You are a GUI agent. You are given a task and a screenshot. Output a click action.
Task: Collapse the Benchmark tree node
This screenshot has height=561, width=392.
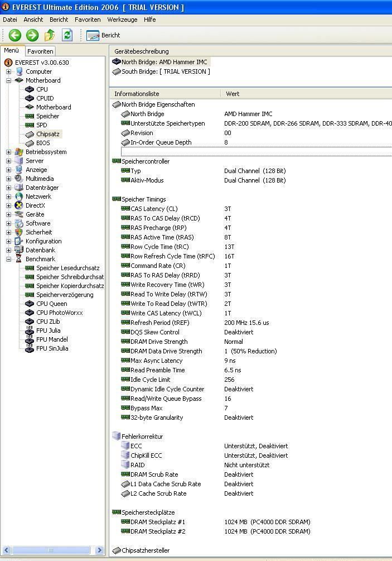[8, 260]
